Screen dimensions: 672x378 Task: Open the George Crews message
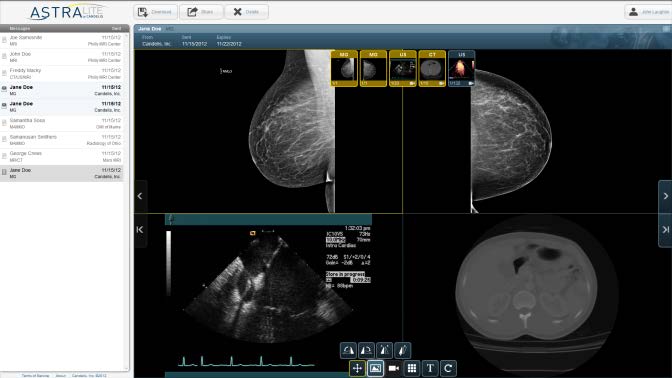click(x=62, y=157)
